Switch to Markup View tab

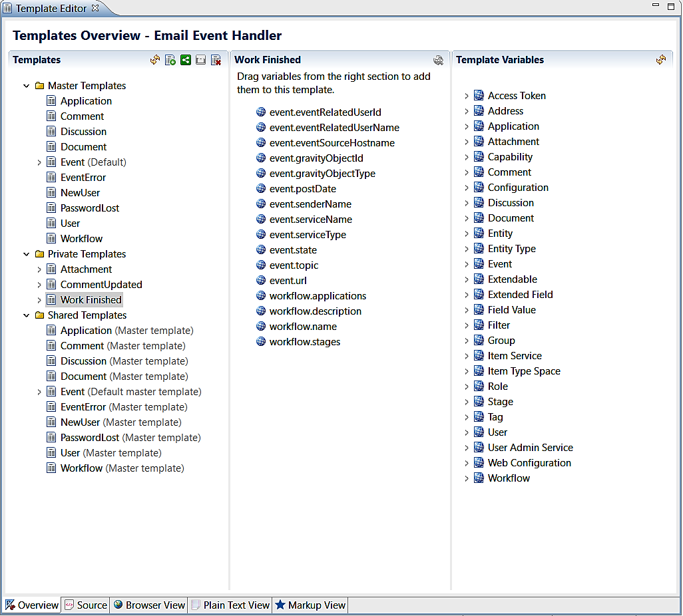coord(310,605)
